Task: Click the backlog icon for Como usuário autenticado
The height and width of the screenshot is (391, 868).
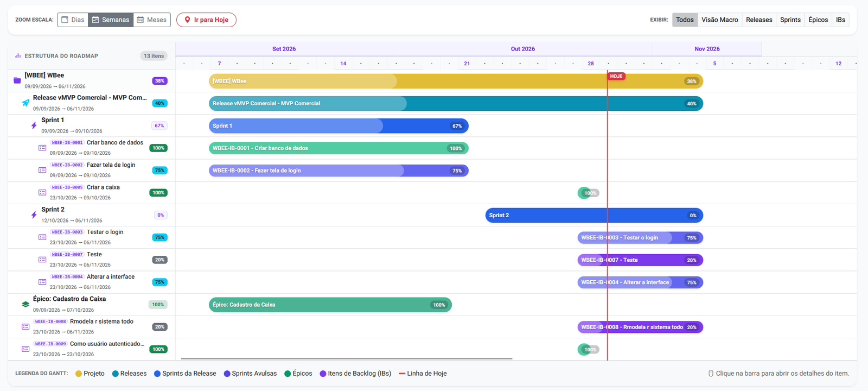Action: [x=25, y=349]
